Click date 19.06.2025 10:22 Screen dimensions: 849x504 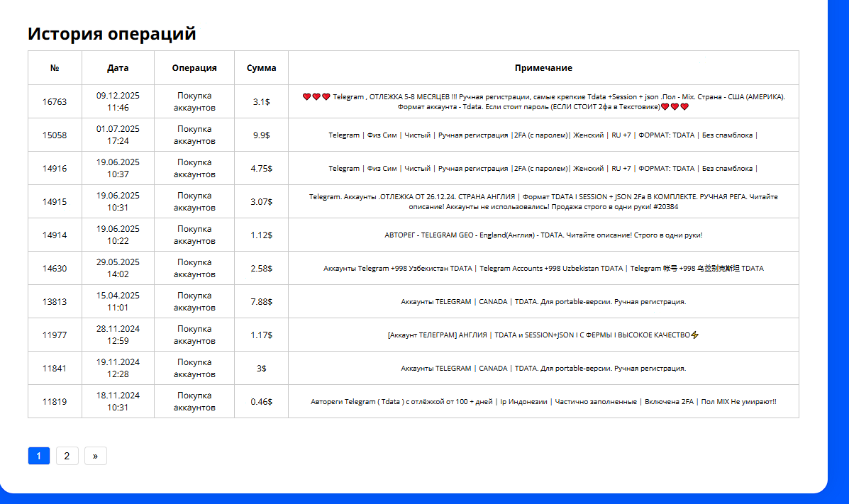(x=118, y=235)
